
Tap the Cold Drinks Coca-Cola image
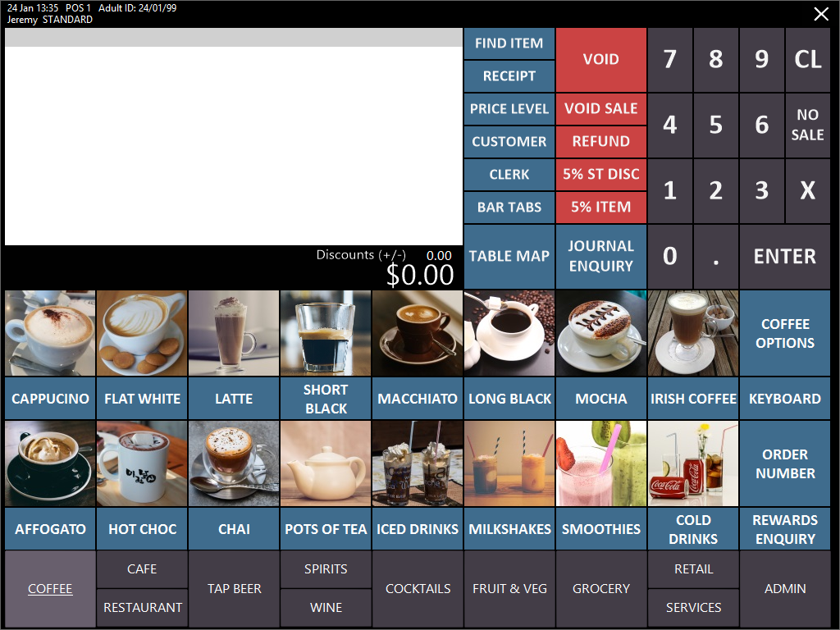point(693,463)
